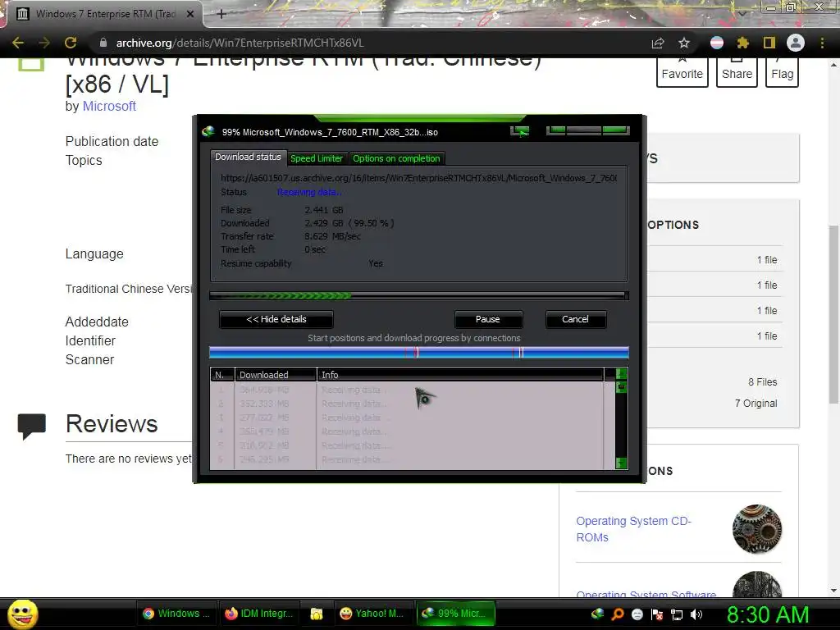
Task: Click the Receiving data status text
Action: point(309,192)
